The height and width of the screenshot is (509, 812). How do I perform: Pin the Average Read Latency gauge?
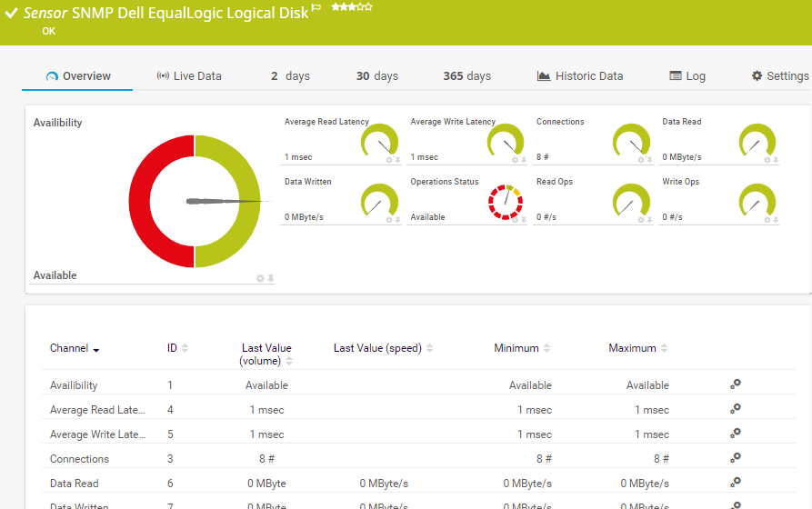(397, 160)
